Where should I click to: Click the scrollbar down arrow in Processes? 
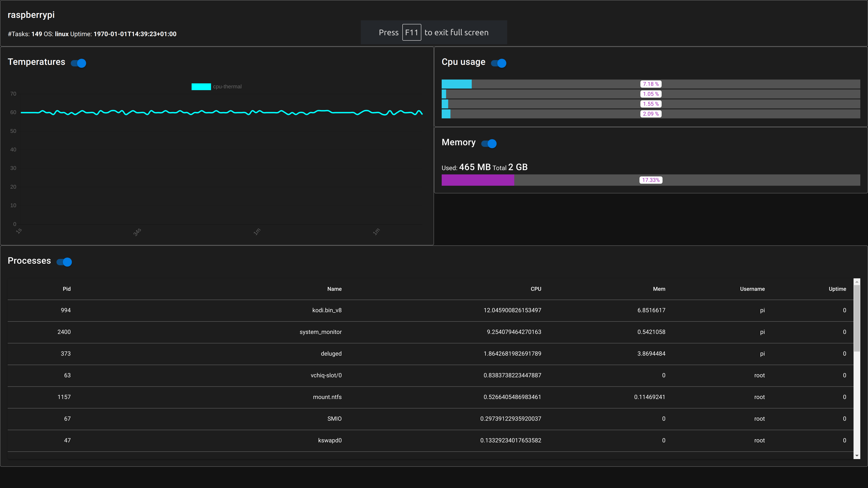856,455
